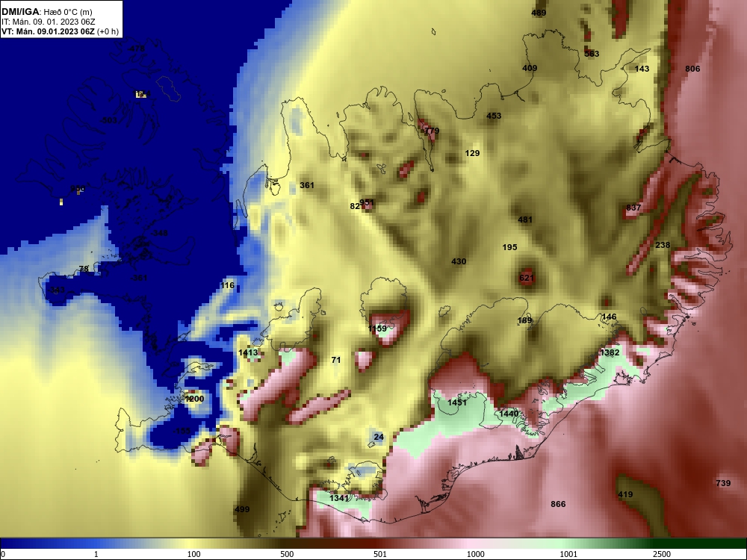This screenshot has width=747, height=560.
Task: Click the 238 value near the east coast
Action: coord(663,245)
